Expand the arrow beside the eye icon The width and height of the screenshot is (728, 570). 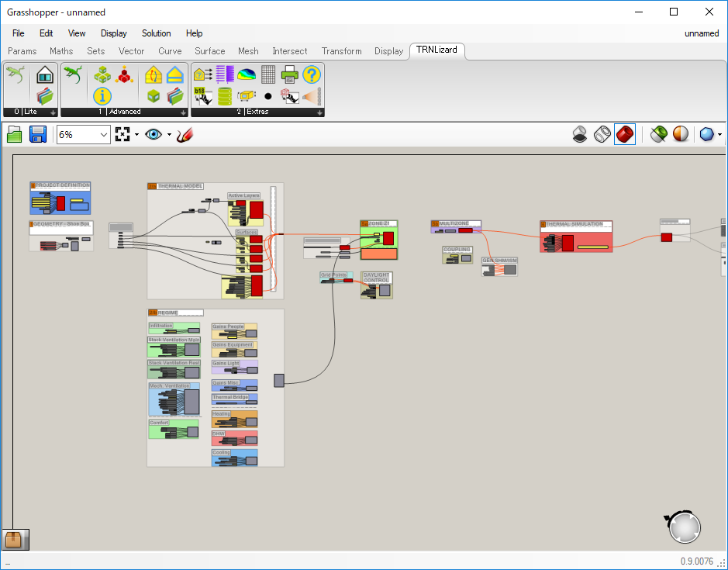tap(169, 135)
